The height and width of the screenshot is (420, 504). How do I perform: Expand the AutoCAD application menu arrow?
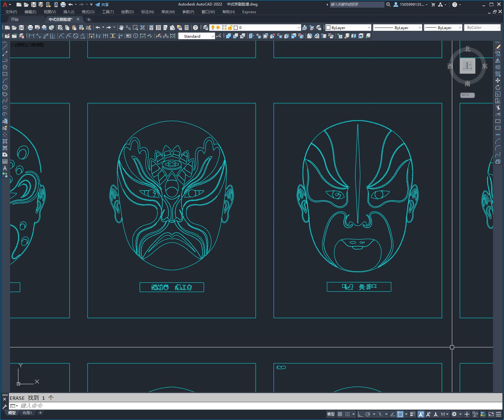[10, 5]
